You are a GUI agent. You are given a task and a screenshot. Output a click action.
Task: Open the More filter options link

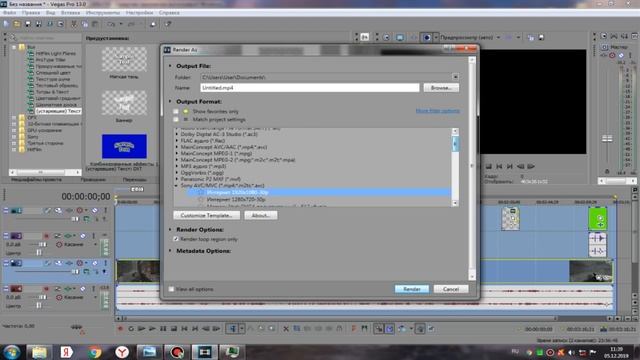pos(438,111)
